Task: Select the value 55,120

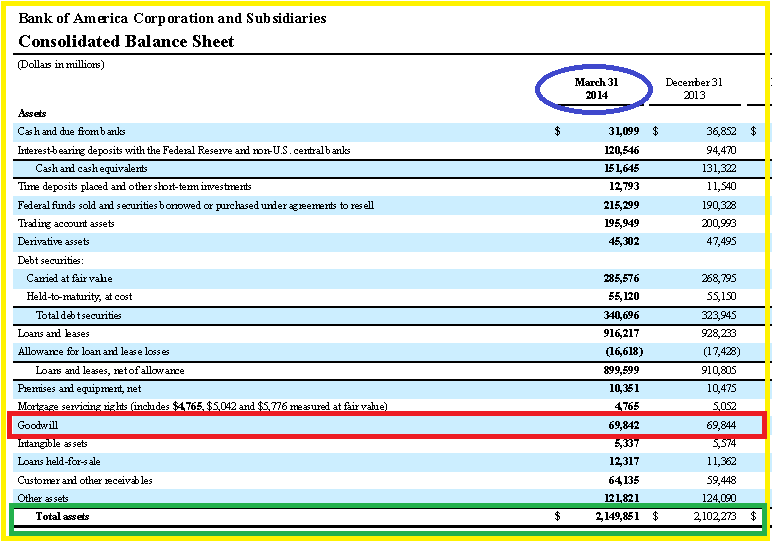Action: pyautogui.click(x=624, y=297)
